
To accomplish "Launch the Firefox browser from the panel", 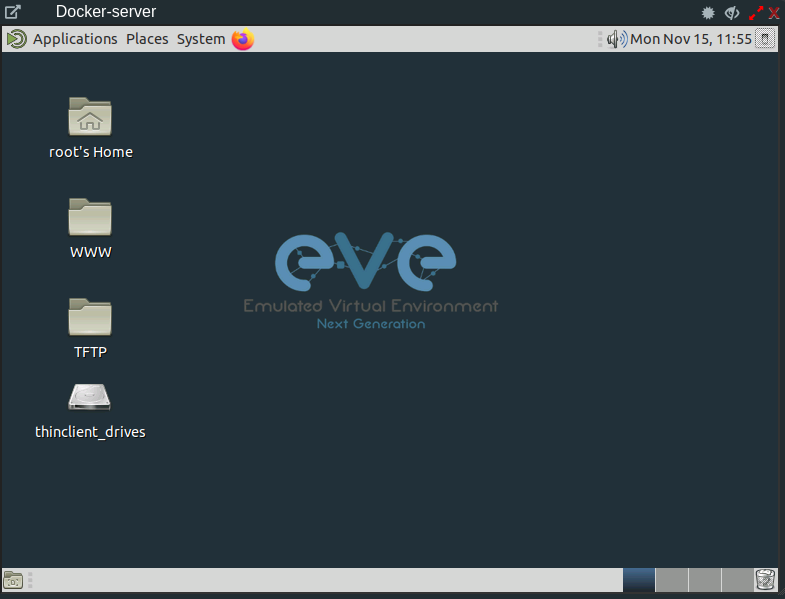I will [x=243, y=39].
